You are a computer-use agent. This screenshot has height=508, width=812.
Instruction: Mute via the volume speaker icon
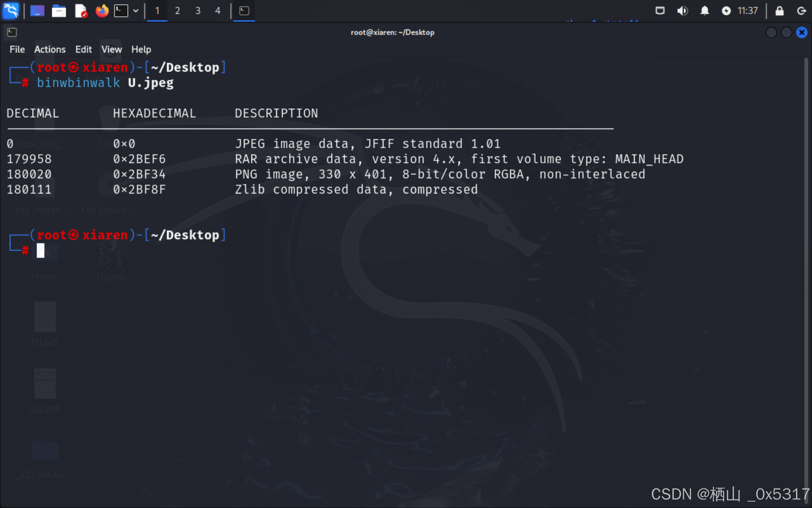(x=682, y=11)
